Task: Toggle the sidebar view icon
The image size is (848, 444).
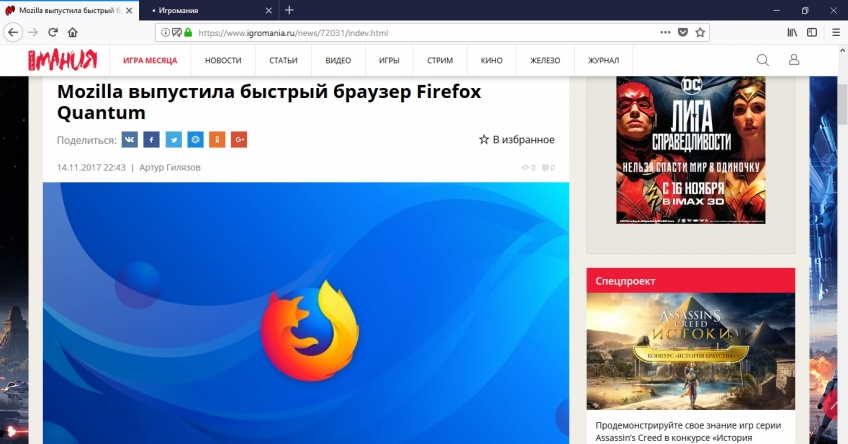Action: pyautogui.click(x=812, y=32)
